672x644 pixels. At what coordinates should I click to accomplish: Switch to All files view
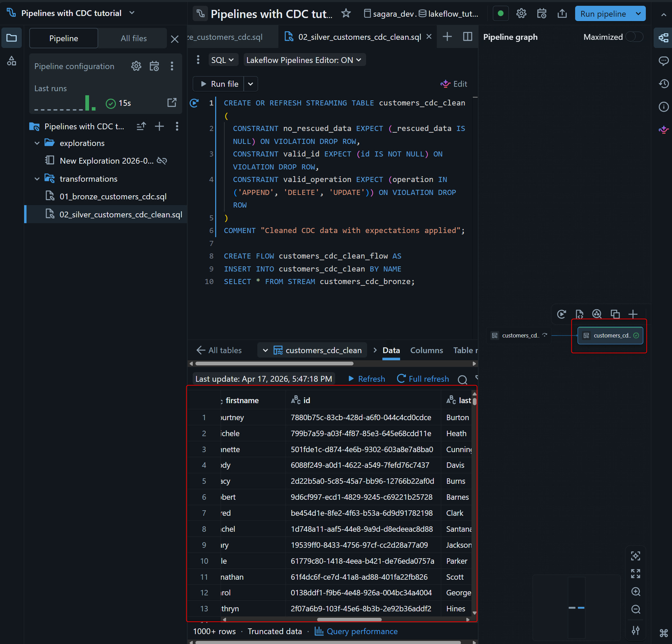pyautogui.click(x=133, y=38)
